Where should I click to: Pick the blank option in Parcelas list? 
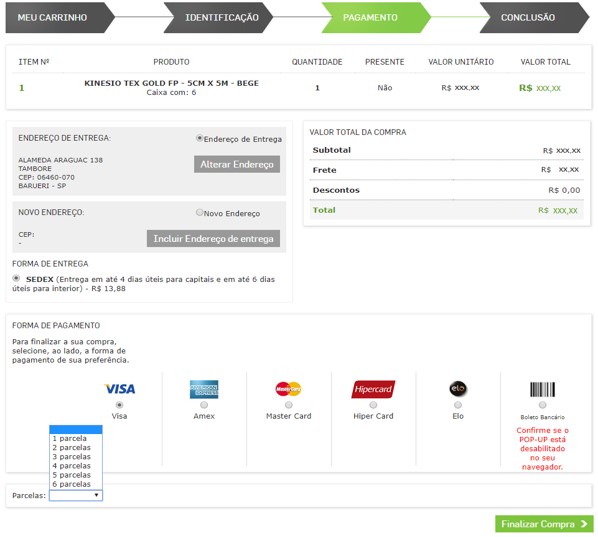pyautogui.click(x=76, y=430)
